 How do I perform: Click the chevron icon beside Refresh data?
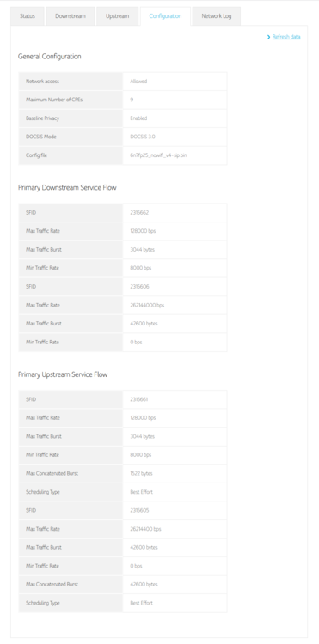269,37
